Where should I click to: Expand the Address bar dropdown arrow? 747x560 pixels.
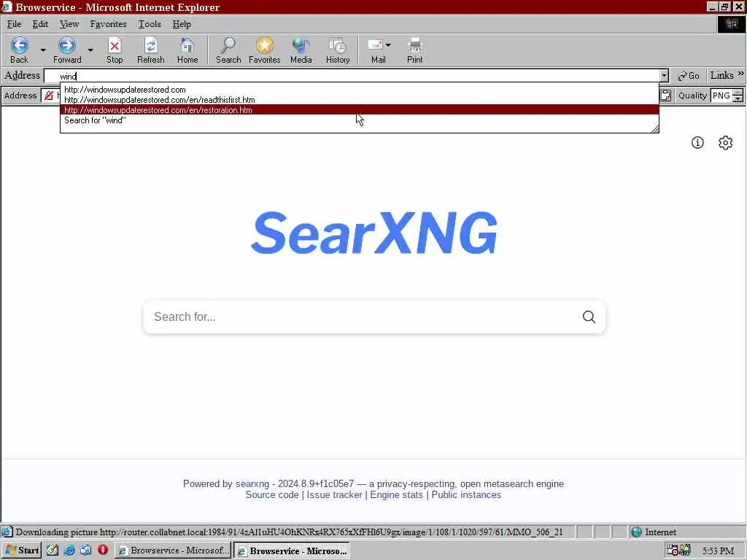pos(664,76)
